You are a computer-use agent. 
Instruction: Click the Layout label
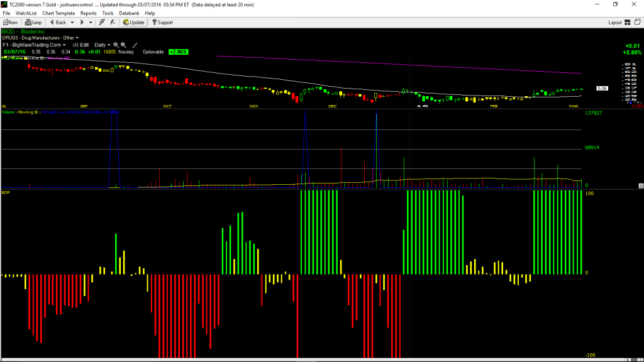click(615, 23)
